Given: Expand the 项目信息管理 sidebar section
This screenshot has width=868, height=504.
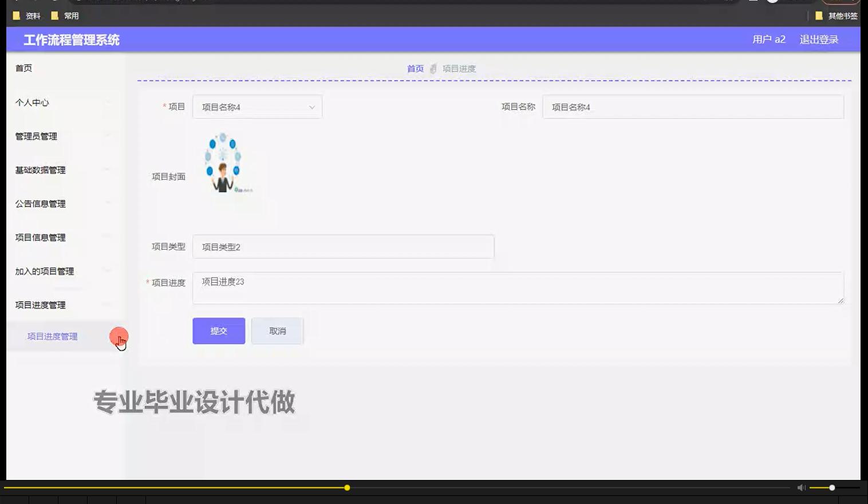Looking at the screenshot, I should pos(40,237).
